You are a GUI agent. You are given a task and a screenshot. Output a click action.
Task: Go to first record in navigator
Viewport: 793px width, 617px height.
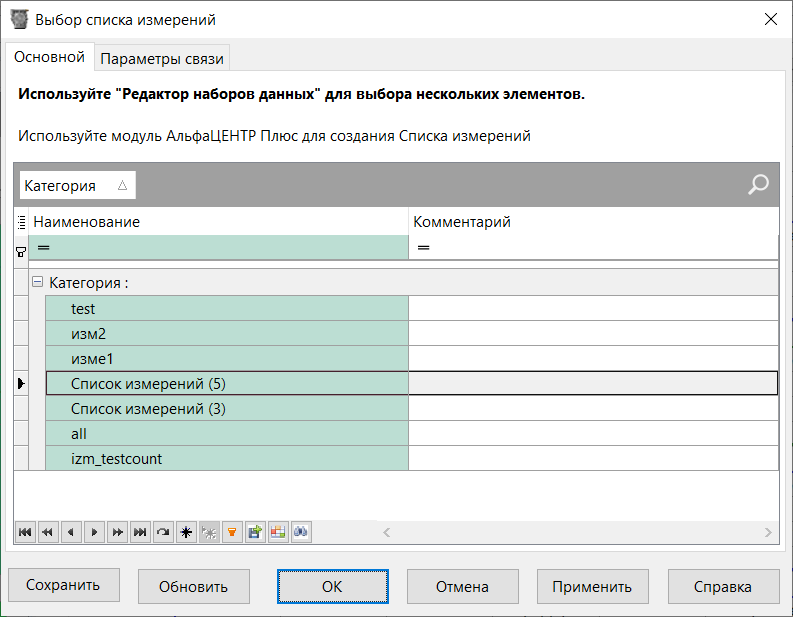[25, 533]
